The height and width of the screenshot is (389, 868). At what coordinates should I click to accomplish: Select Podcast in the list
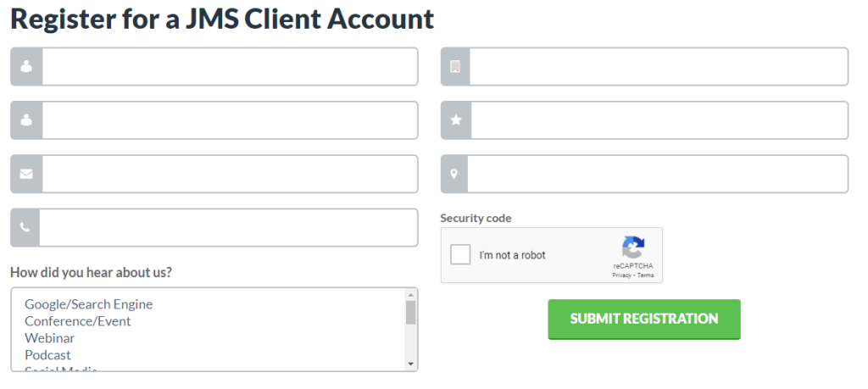pos(47,355)
